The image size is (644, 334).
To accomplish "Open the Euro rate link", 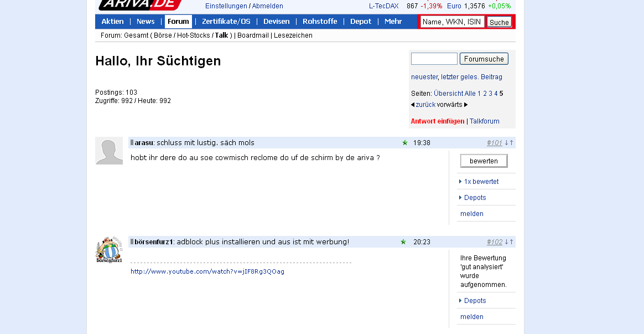I will 454,6.
